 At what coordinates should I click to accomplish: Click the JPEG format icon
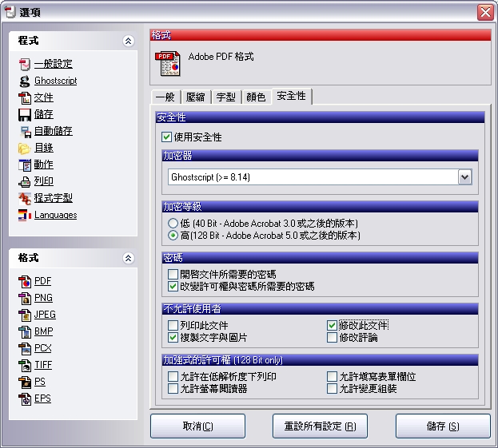click(x=25, y=315)
